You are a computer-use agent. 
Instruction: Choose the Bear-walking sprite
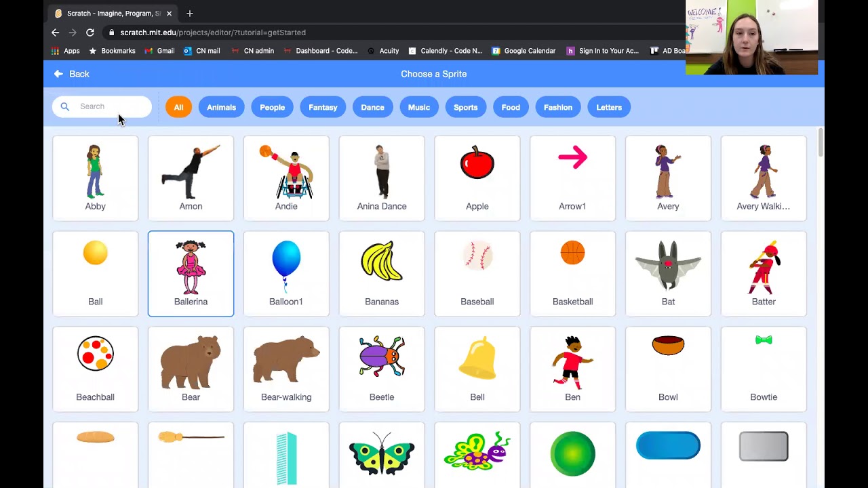pos(286,369)
